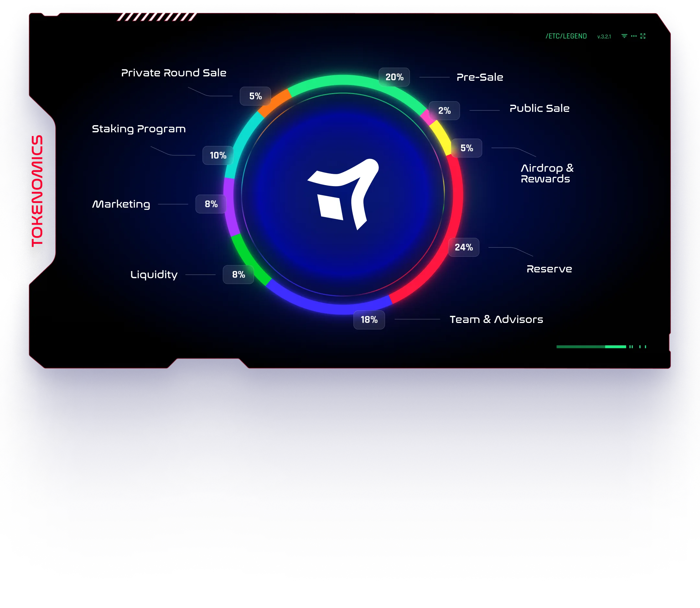Click the central token logo
Viewport: 700px width, 608px height.
tap(343, 194)
